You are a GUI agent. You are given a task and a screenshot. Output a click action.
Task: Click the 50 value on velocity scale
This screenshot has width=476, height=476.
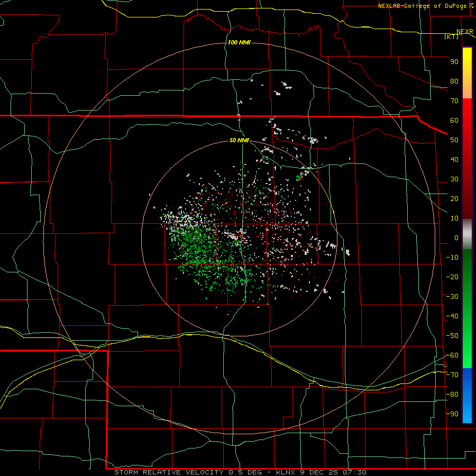[454, 140]
